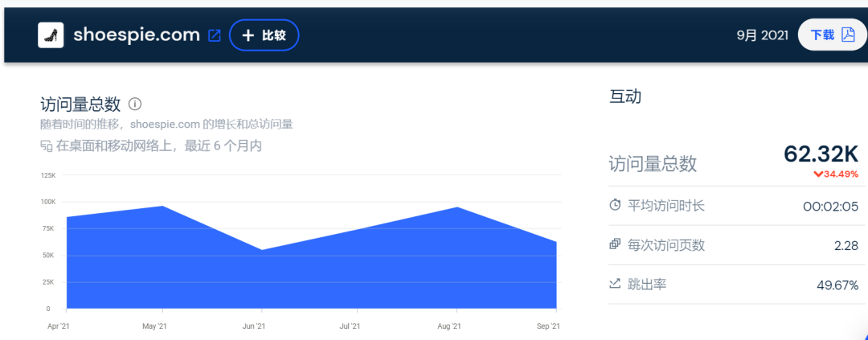This screenshot has height=340, width=868.
Task: Click the 2.28 pages per visit value
Action: (846, 245)
